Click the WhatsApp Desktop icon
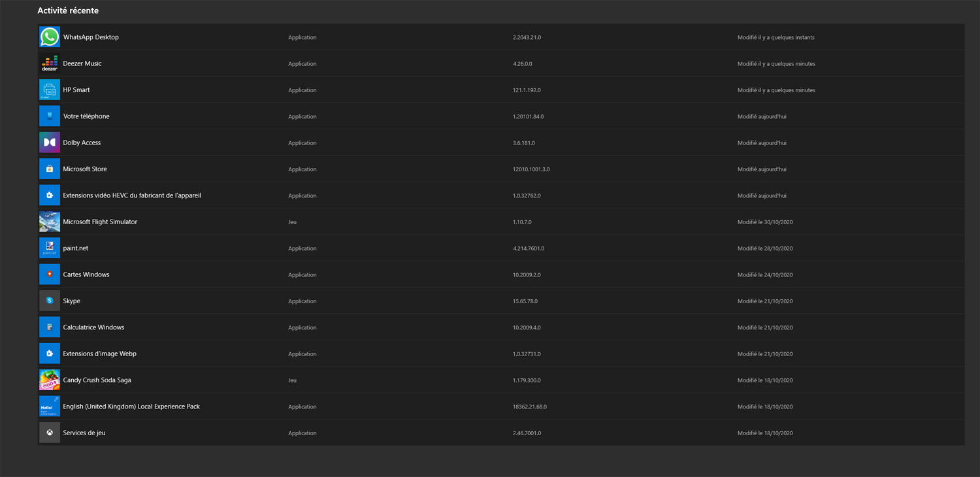 click(50, 37)
